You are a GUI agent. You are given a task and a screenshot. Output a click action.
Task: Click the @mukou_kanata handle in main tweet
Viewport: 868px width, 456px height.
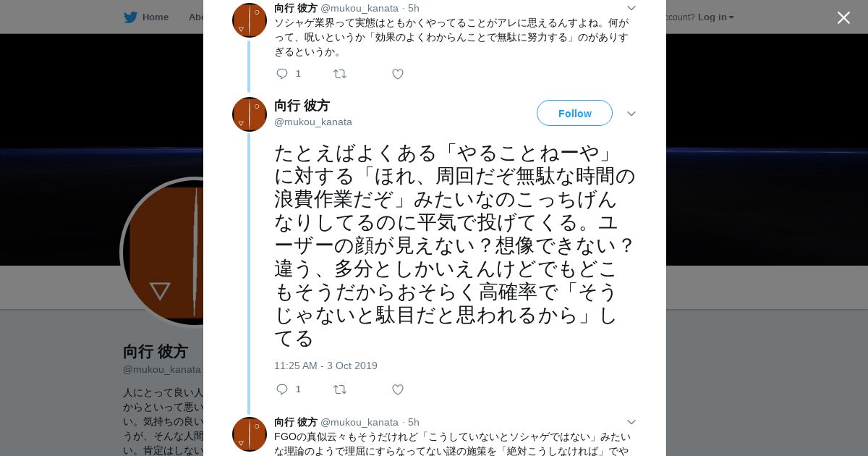pos(313,122)
